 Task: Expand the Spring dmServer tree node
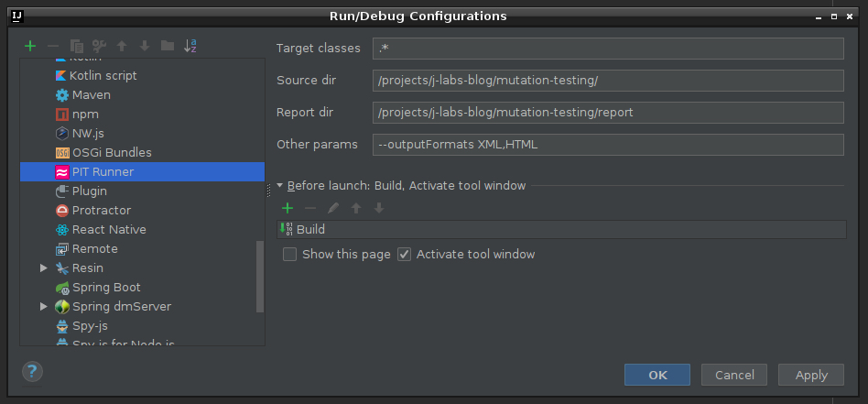44,307
